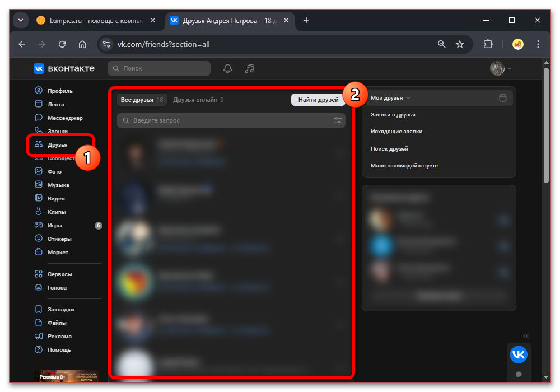Collapse the side panel with double chevron
560x392 pixels.
tap(526, 336)
